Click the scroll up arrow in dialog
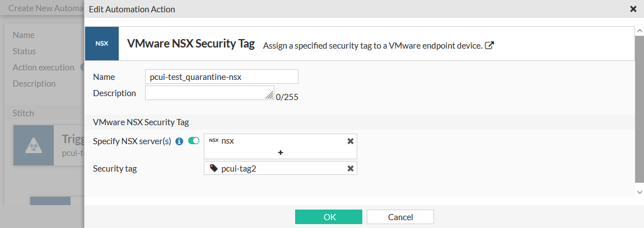Image resolution: width=644 pixels, height=228 pixels. tap(640, 32)
